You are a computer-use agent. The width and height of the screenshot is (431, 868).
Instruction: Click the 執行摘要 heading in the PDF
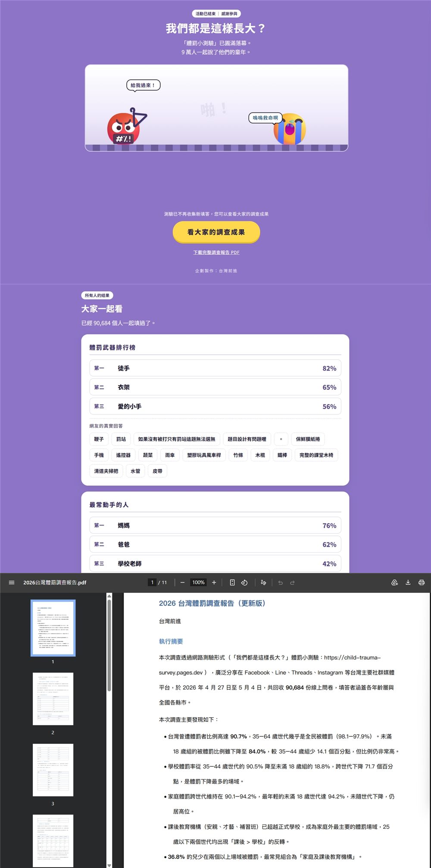171,641
